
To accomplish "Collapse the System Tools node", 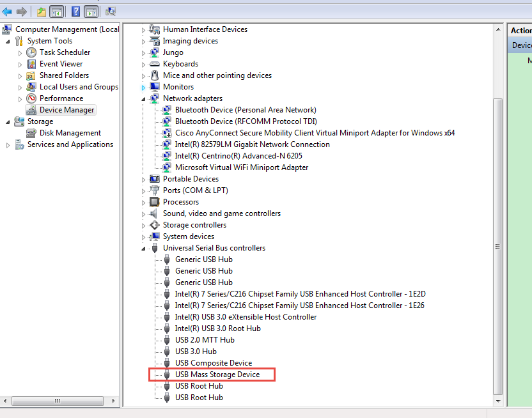I will pyautogui.click(x=8, y=42).
